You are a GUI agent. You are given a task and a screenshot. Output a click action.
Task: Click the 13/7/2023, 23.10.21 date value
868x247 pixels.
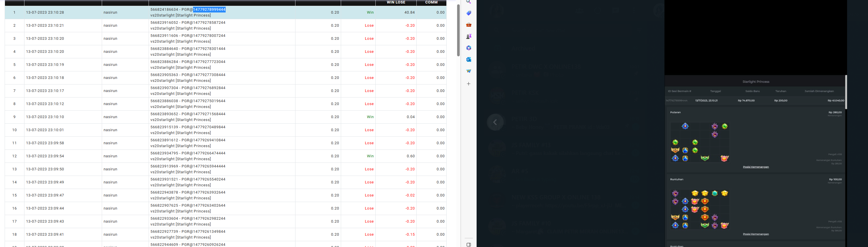(706, 101)
